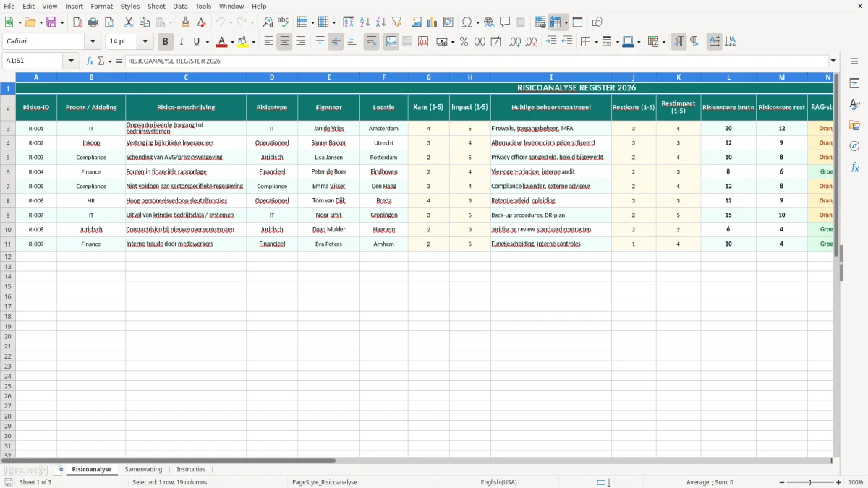Expand Font Color dropdown arrow
Image resolution: width=868 pixels, height=488 pixels.
coord(232,42)
